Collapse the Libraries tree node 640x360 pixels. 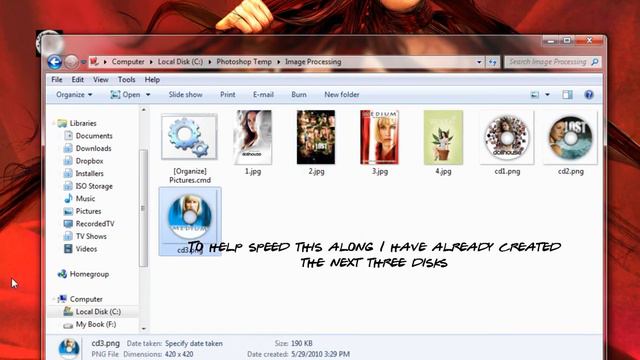(53, 123)
